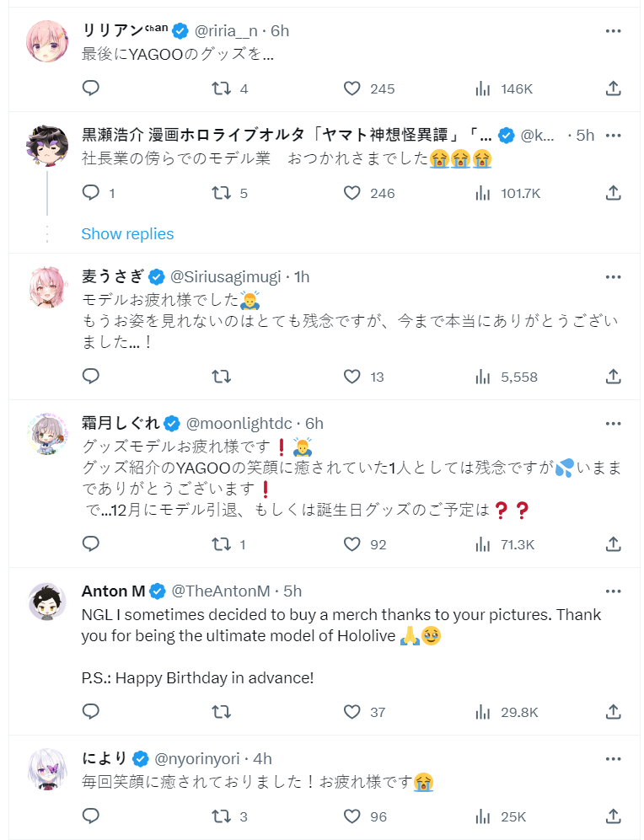Like 麦うさぎ's tweet
The image size is (644, 840).
pyautogui.click(x=352, y=377)
